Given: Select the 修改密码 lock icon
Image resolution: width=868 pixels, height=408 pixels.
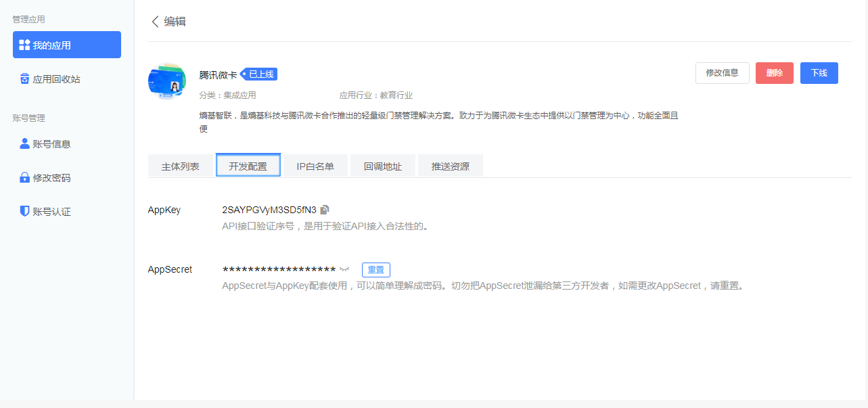Looking at the screenshot, I should [x=24, y=177].
